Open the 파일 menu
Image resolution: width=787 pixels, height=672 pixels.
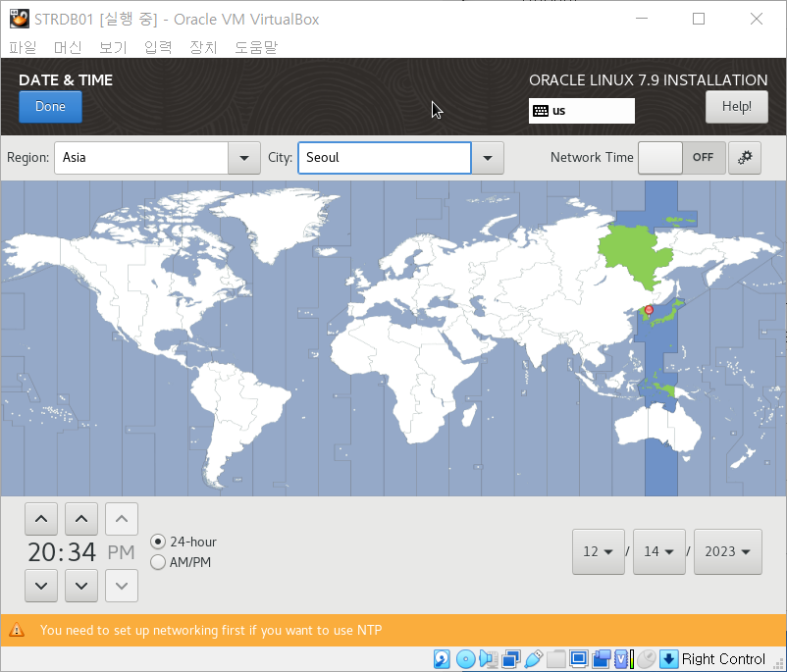23,47
